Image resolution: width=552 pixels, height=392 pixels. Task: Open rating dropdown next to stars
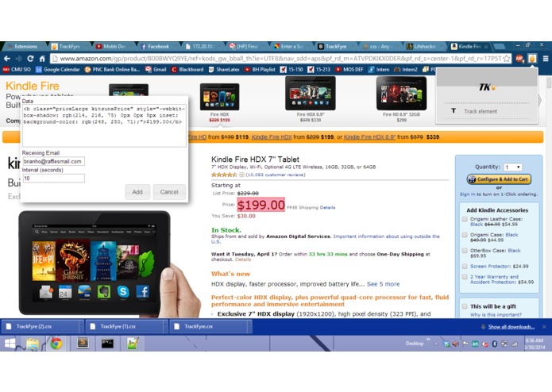tap(242, 175)
